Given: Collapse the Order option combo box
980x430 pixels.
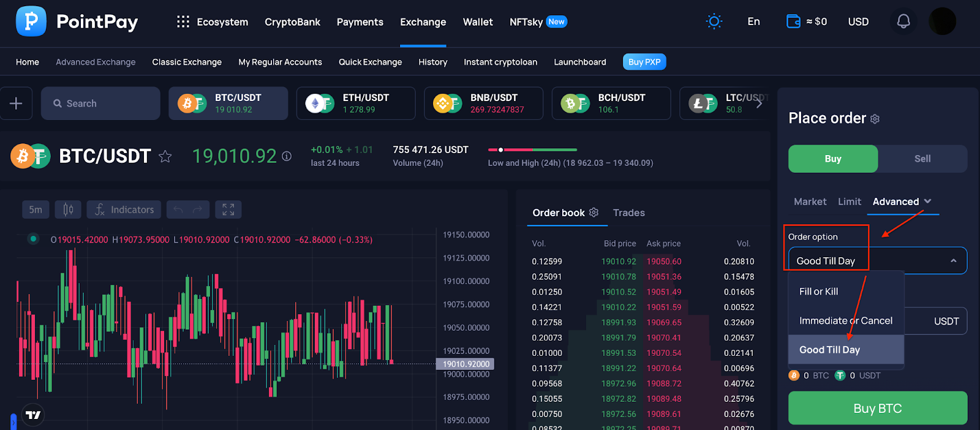Looking at the screenshot, I should 878,261.
